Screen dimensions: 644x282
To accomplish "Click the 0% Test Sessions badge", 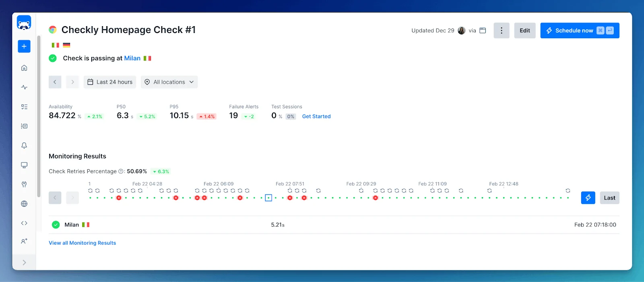I will tap(291, 117).
